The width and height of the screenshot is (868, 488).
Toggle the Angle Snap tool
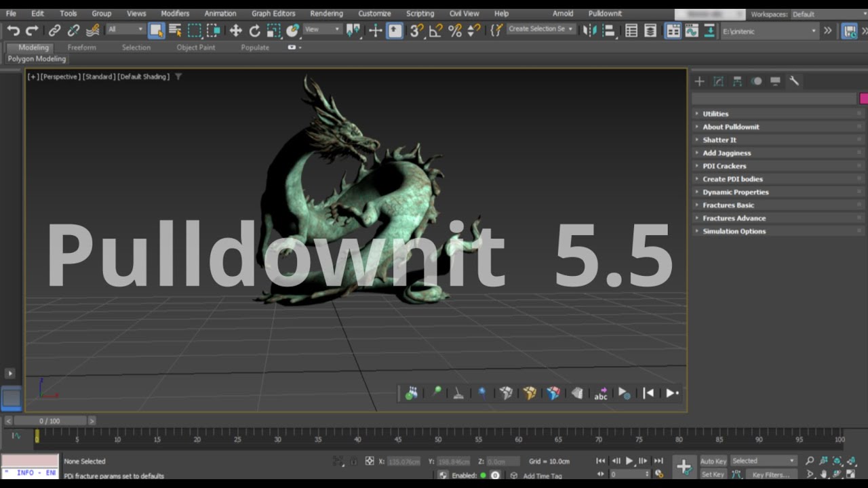435,30
